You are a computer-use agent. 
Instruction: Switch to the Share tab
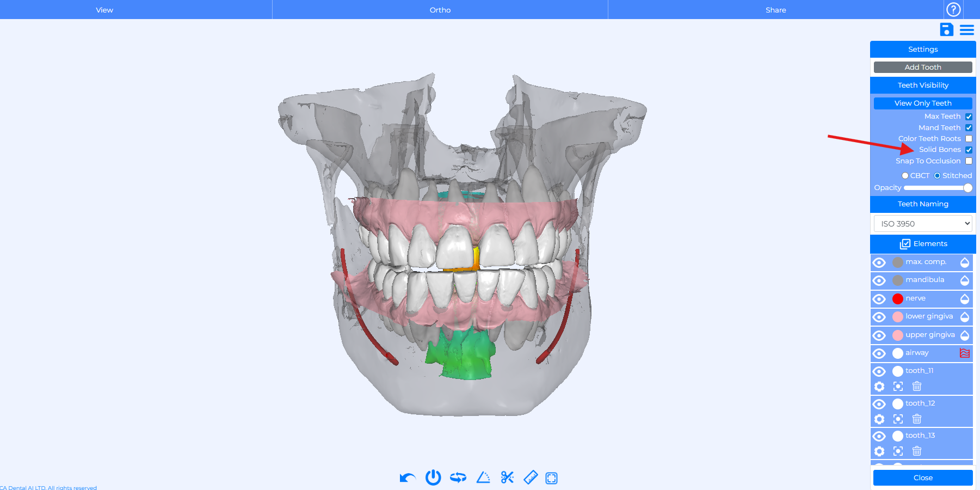tap(775, 10)
